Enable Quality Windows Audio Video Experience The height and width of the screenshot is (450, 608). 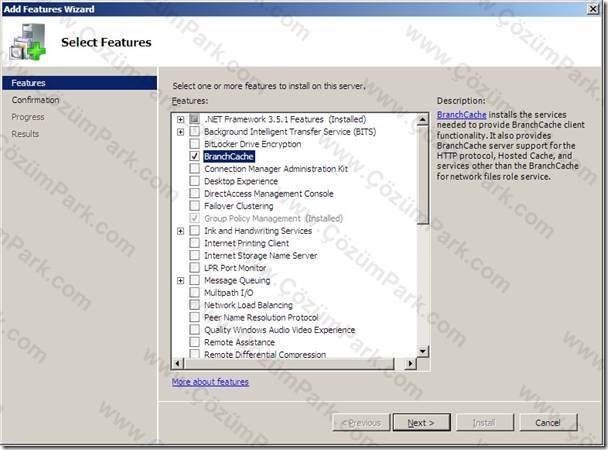(195, 330)
